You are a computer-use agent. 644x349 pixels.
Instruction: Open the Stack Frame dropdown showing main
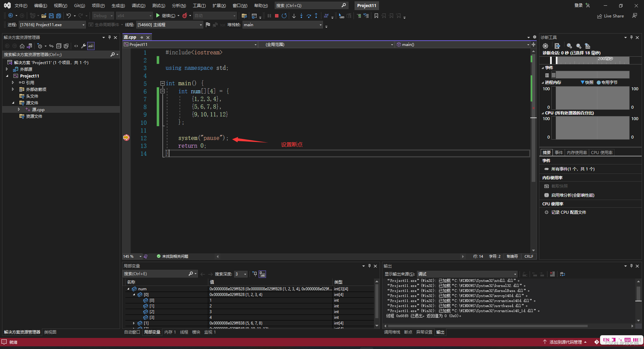283,25
